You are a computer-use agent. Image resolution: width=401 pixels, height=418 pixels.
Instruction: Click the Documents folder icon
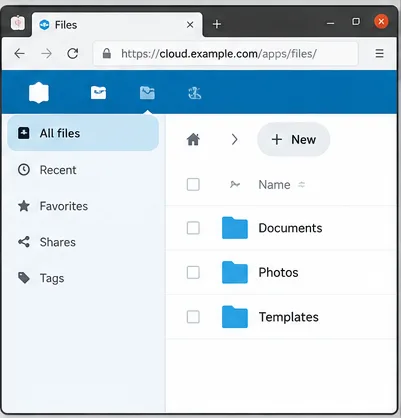point(235,228)
